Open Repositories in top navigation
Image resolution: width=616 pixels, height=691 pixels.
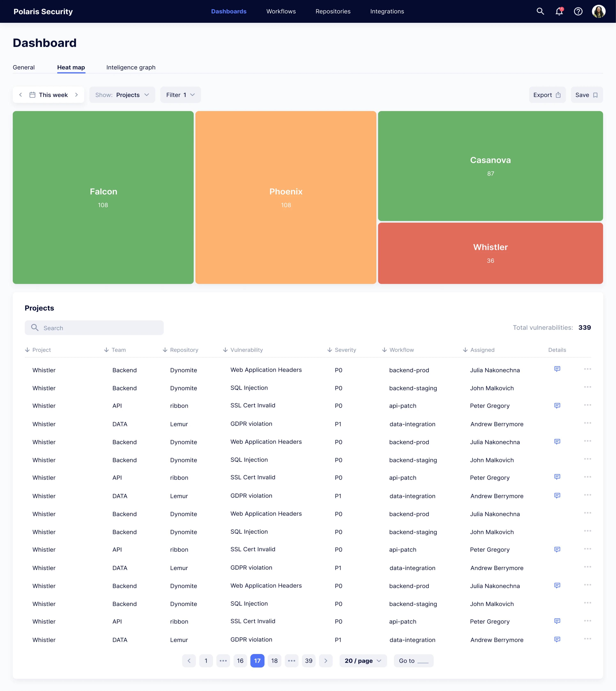pos(333,11)
